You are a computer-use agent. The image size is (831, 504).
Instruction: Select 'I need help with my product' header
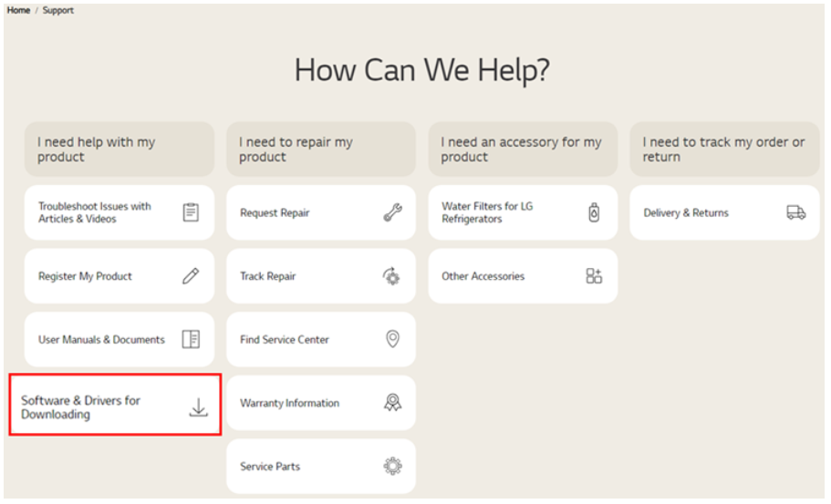[119, 149]
